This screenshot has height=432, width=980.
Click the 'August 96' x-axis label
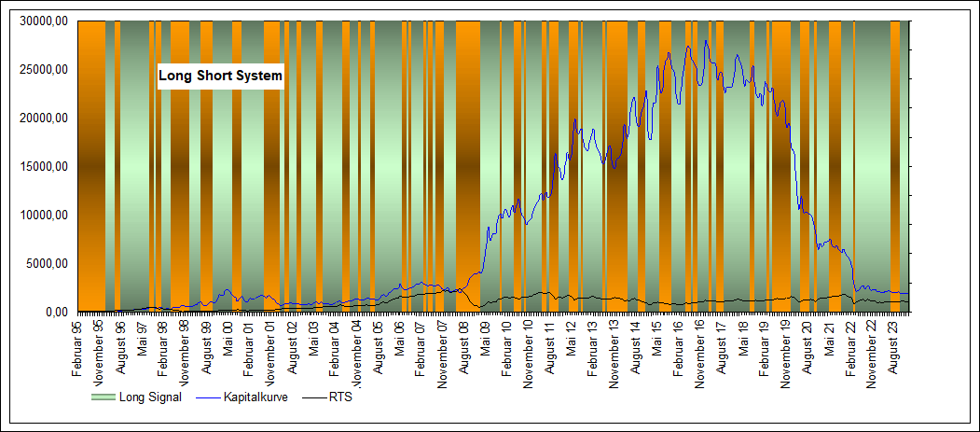click(x=120, y=348)
